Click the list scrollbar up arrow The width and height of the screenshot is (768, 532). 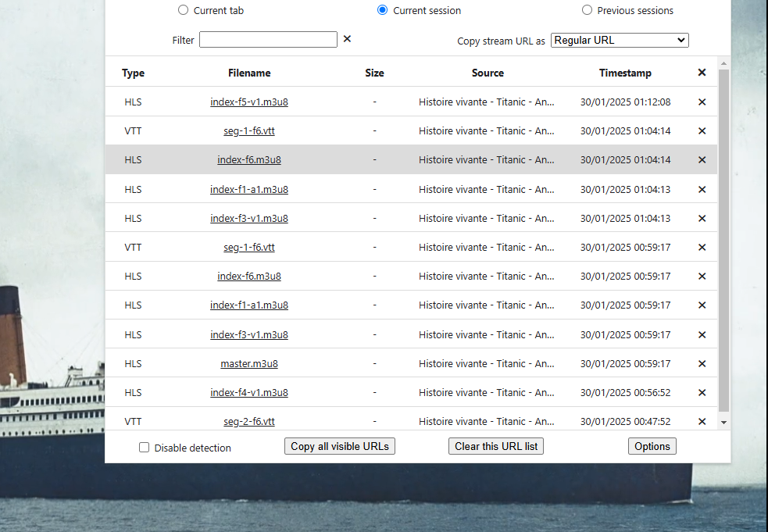724,63
